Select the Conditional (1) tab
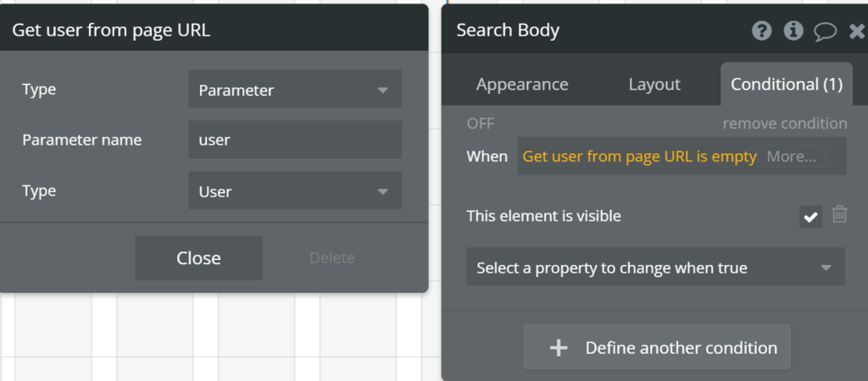The image size is (868, 381). pyautogui.click(x=787, y=84)
